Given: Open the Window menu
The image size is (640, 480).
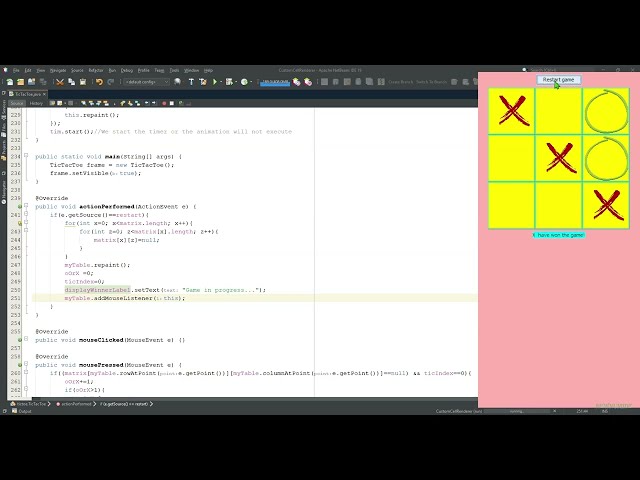Looking at the screenshot, I should tap(191, 70).
